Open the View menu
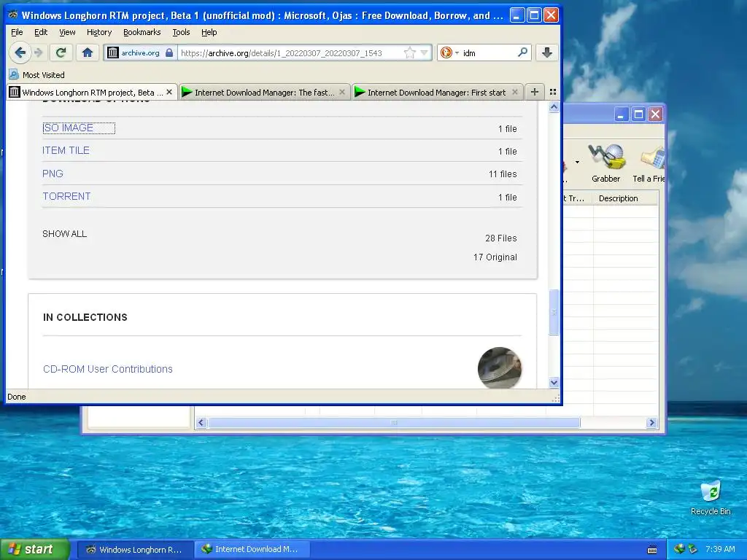The image size is (747, 560). [67, 32]
